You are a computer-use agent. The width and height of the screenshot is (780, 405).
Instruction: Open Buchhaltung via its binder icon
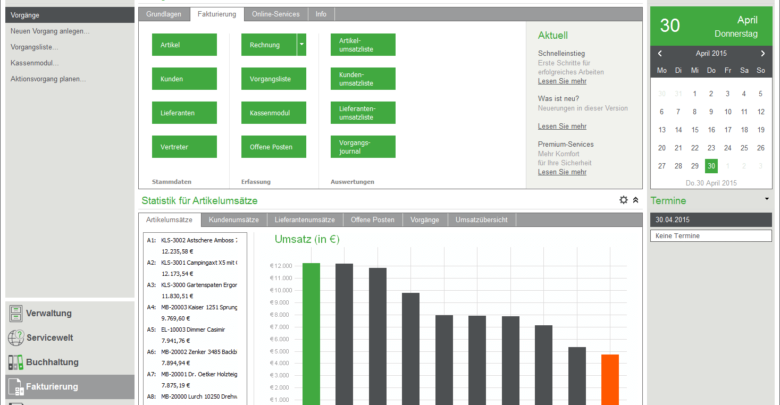click(15, 362)
